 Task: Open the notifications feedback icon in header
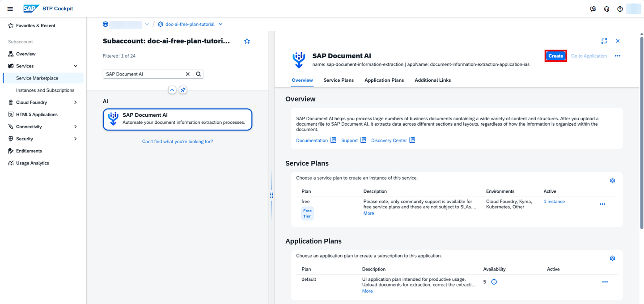tap(593, 9)
